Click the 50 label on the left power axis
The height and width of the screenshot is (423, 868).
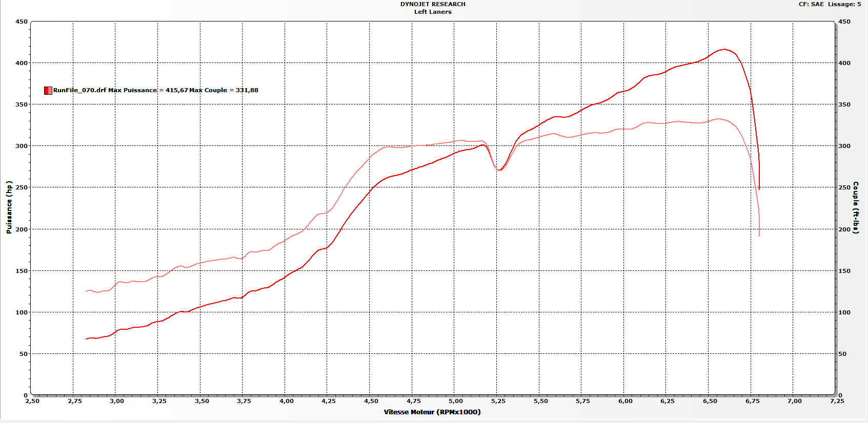point(24,354)
